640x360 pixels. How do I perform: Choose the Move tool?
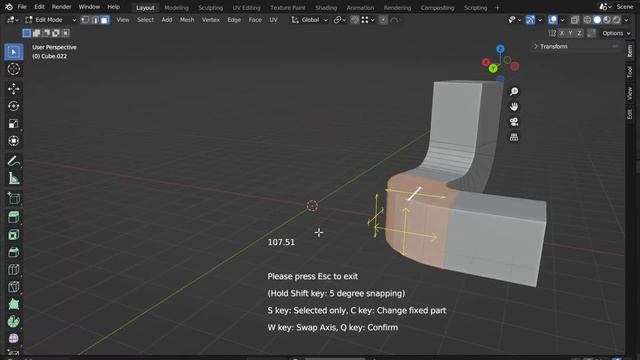point(13,89)
